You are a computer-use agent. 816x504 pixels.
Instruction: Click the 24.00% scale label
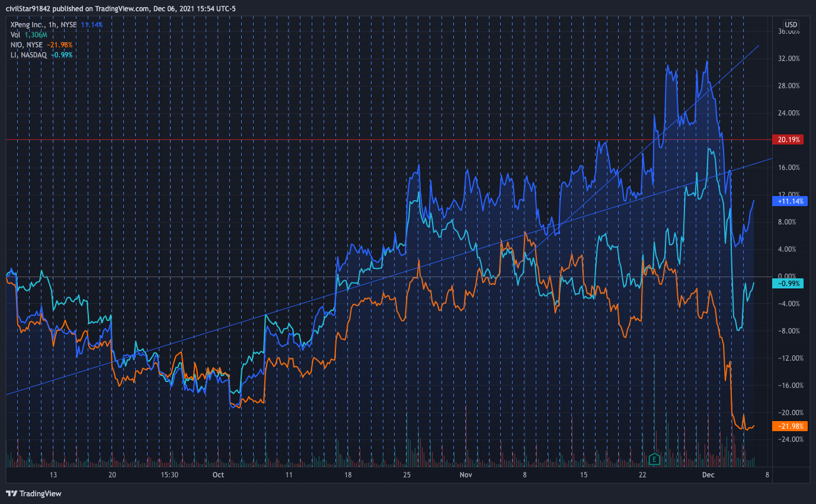[790, 113]
